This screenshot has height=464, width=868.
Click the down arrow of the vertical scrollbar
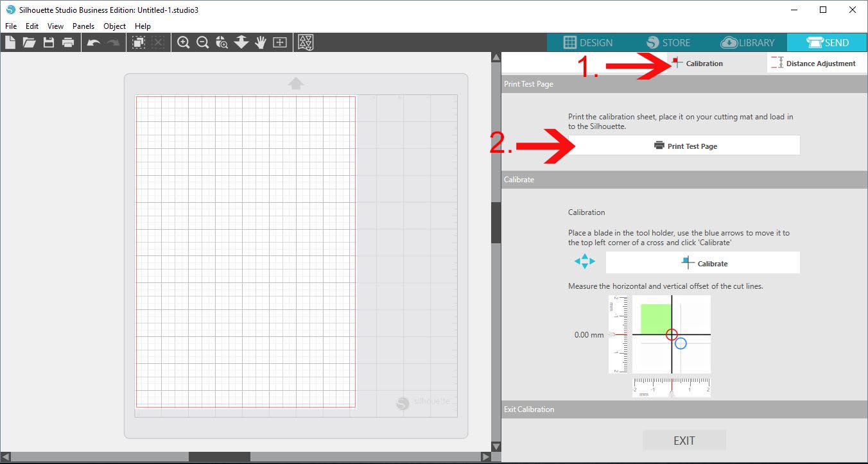coord(496,447)
